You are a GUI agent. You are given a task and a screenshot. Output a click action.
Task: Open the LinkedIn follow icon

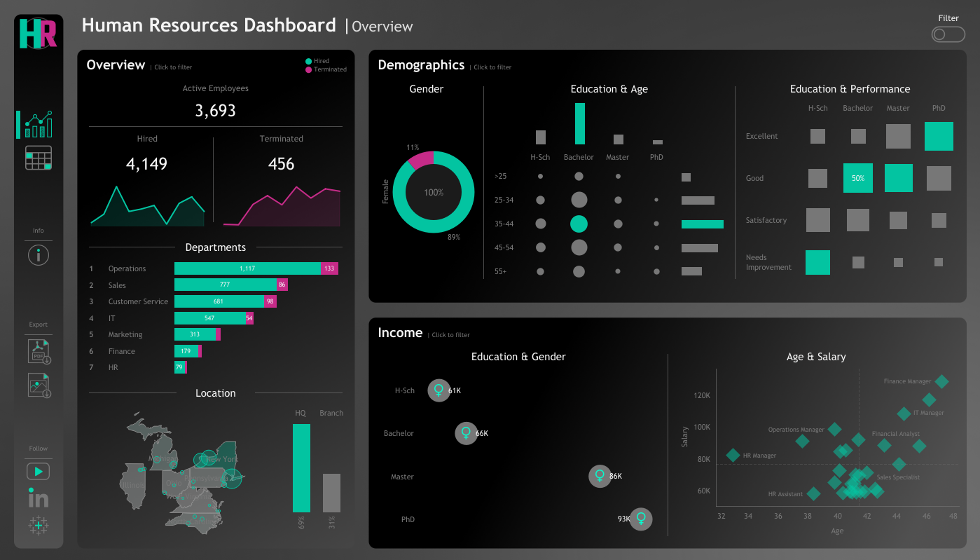click(x=39, y=498)
